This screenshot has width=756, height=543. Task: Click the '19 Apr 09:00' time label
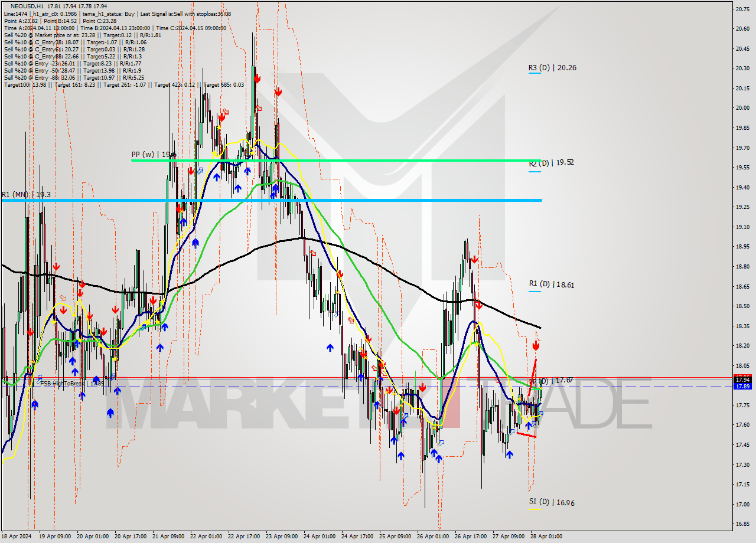click(x=54, y=537)
